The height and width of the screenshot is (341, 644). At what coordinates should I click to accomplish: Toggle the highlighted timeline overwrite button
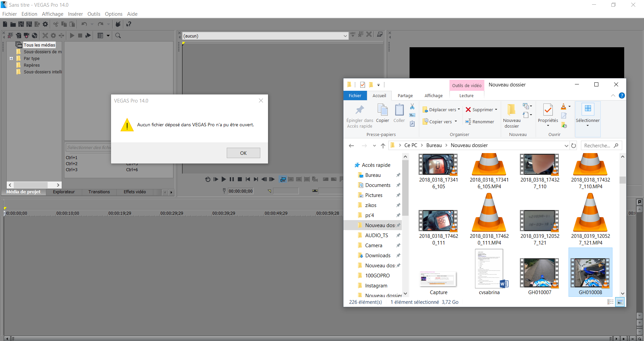tap(283, 179)
